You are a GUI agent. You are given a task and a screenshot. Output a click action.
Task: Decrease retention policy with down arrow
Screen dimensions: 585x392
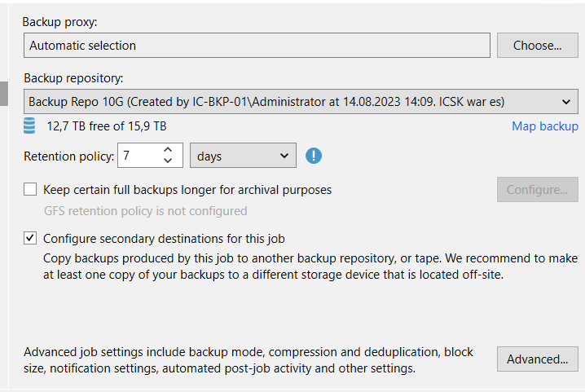tap(168, 161)
